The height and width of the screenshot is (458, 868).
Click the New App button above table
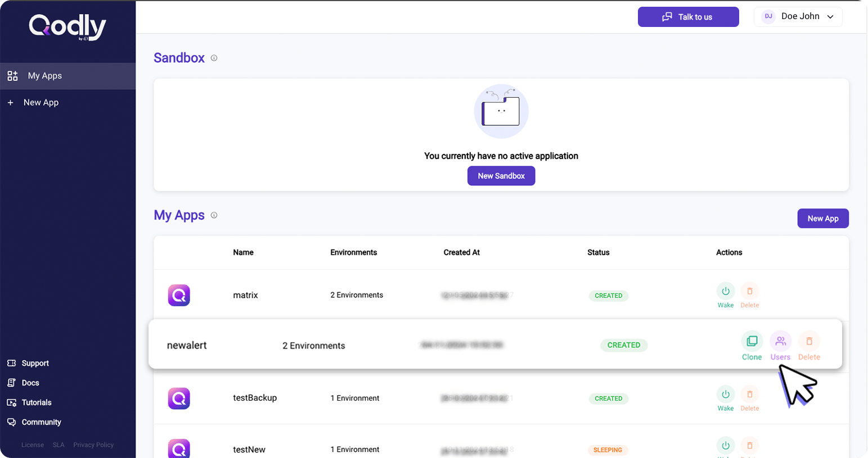pos(822,219)
